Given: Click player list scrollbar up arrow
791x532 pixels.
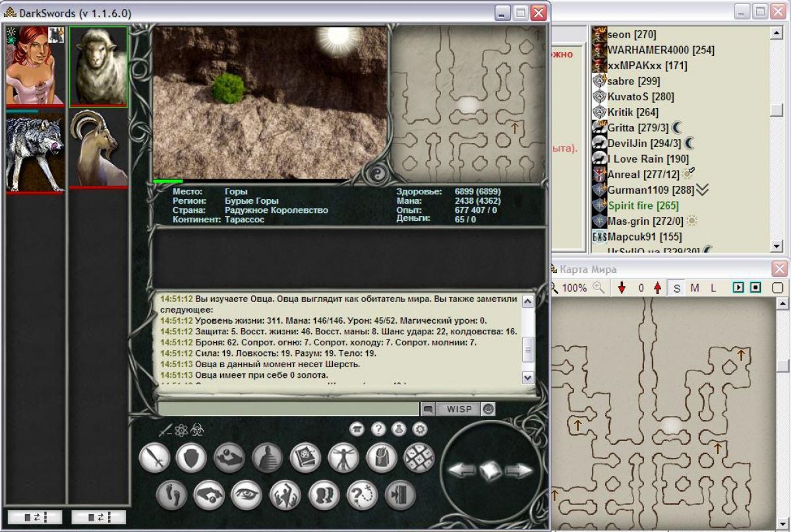Looking at the screenshot, I should point(778,32).
